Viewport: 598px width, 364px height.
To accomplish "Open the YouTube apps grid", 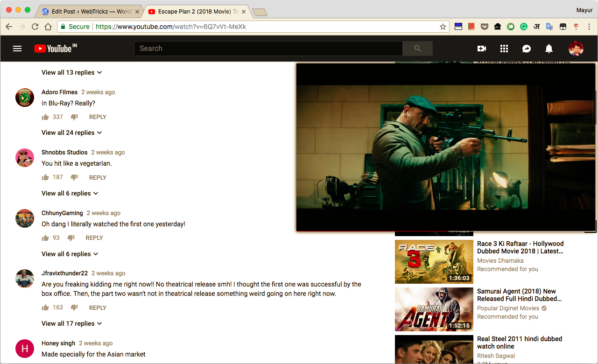I will click(504, 49).
